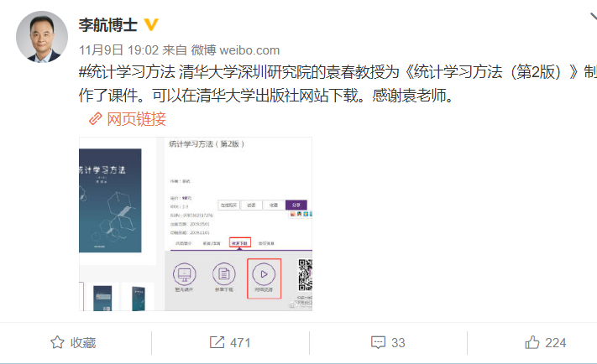
Task: Open the #统计学习方法 hashtag topic
Action: pos(127,71)
